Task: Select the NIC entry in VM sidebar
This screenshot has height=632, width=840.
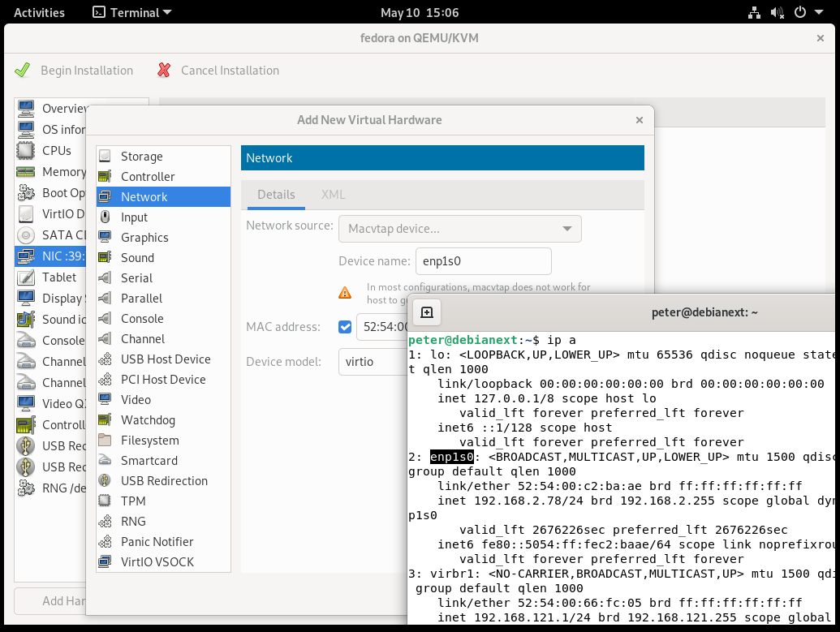Action: [51, 256]
